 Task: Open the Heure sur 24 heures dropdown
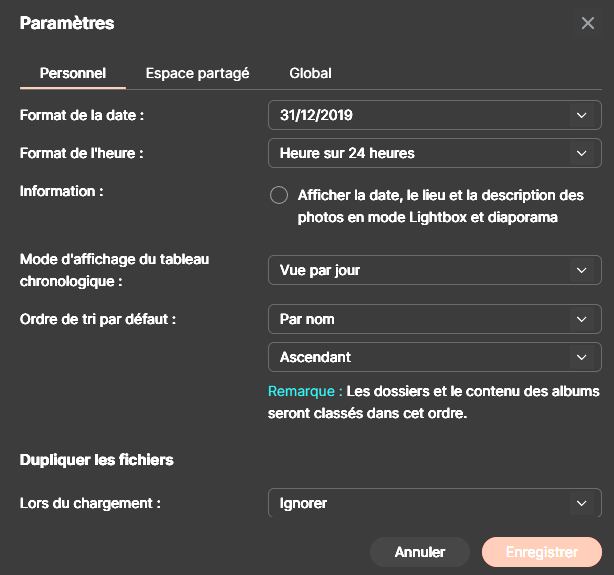point(420,153)
